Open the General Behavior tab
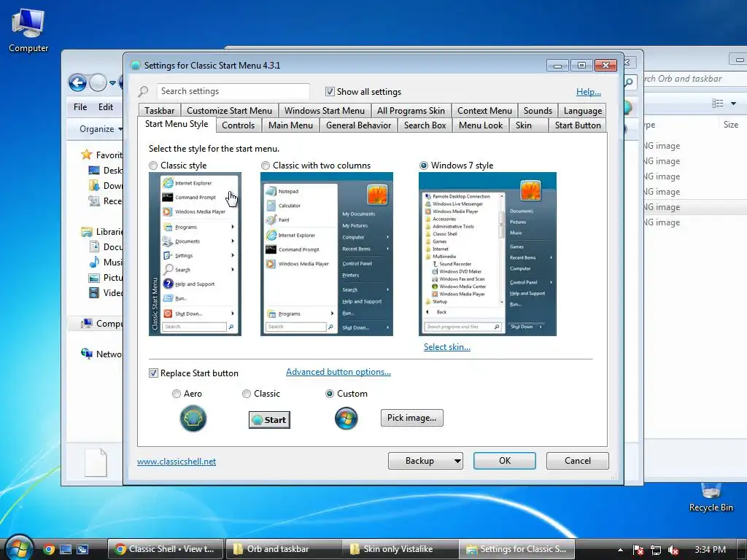Screen dimensions: 747x560 coord(359,125)
